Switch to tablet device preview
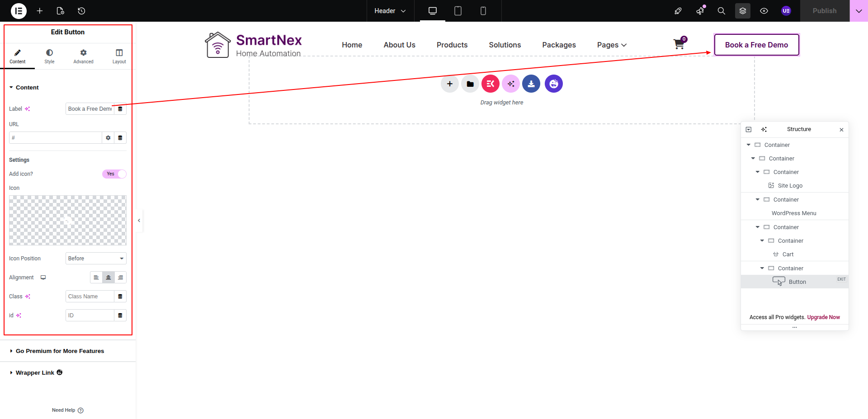The image size is (868, 419). (x=458, y=11)
